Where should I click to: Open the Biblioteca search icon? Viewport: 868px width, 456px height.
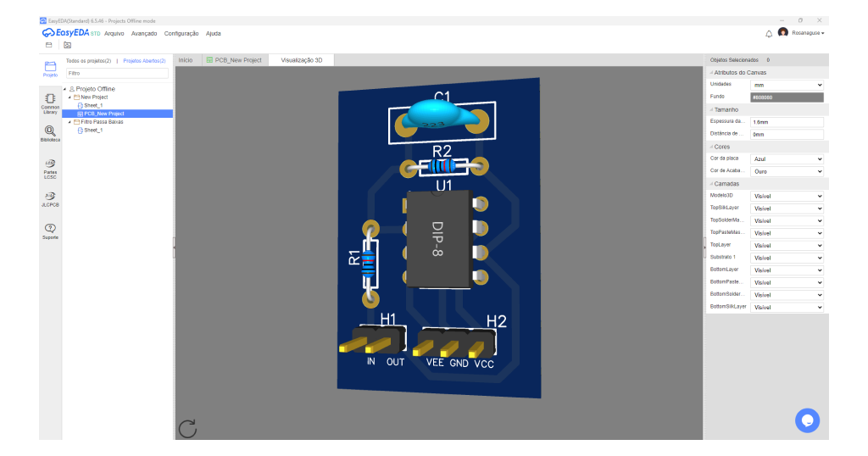pyautogui.click(x=50, y=133)
